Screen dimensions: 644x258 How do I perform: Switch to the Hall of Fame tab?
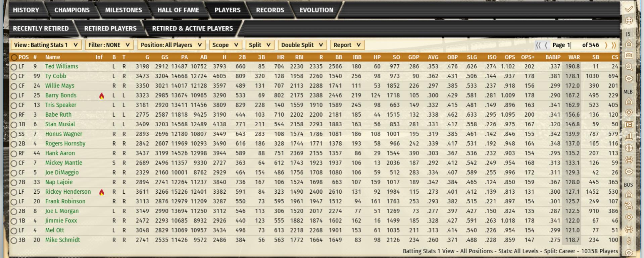coord(178,10)
